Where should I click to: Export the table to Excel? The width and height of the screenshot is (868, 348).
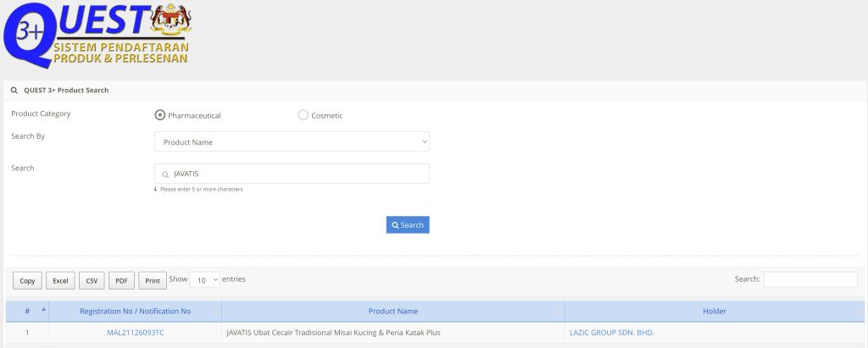pos(60,280)
